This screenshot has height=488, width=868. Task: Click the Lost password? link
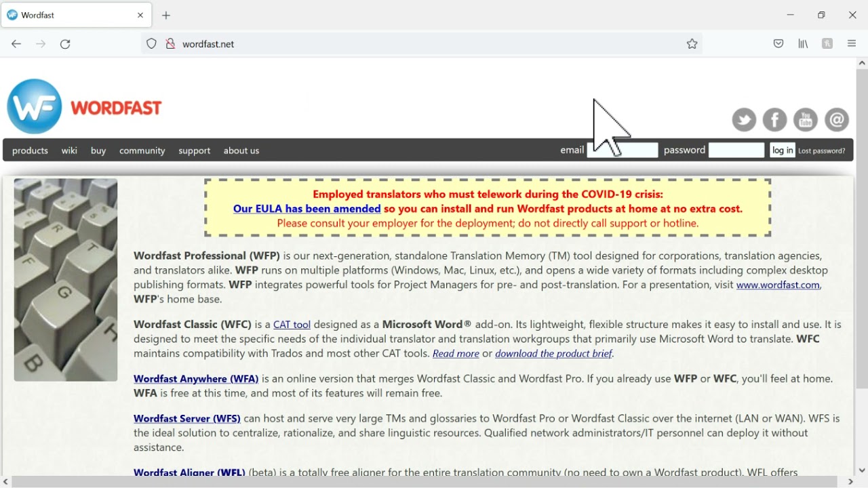822,151
